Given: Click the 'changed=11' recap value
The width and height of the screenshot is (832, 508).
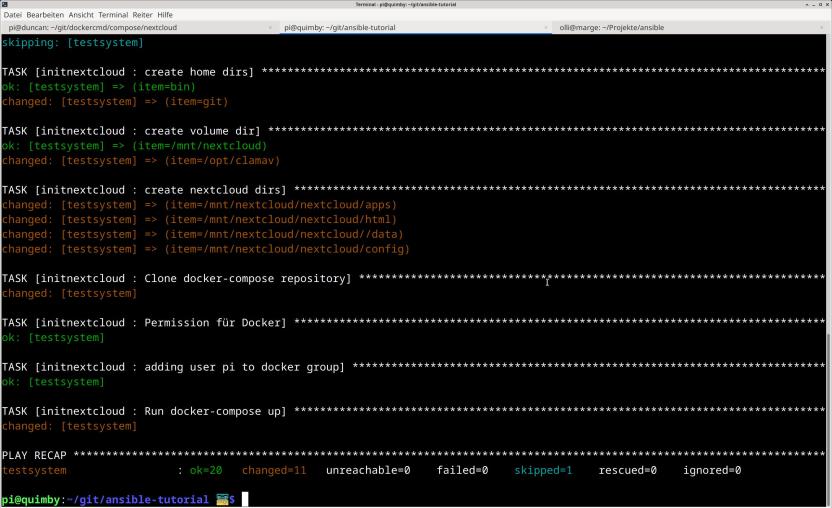Looking at the screenshot, I should click(274, 470).
